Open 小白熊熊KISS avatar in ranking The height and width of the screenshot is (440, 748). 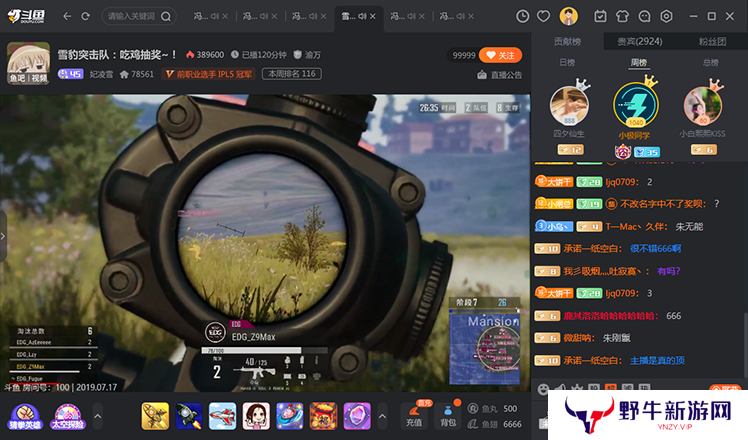703,105
